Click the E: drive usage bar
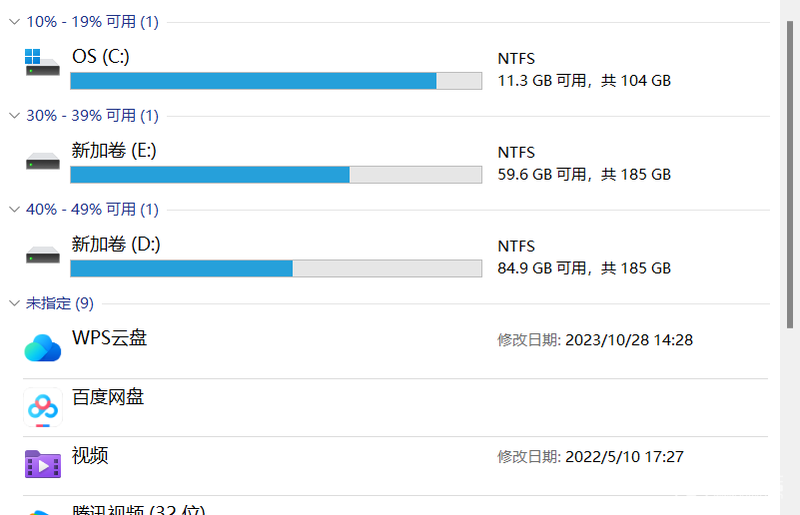Screen dimensions: 800x515 (276, 175)
